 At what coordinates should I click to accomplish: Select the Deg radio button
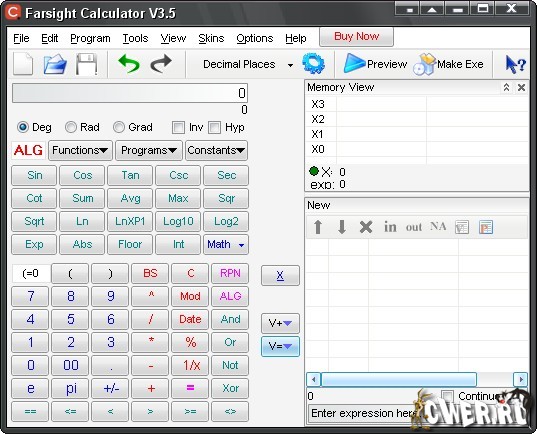tap(23, 127)
